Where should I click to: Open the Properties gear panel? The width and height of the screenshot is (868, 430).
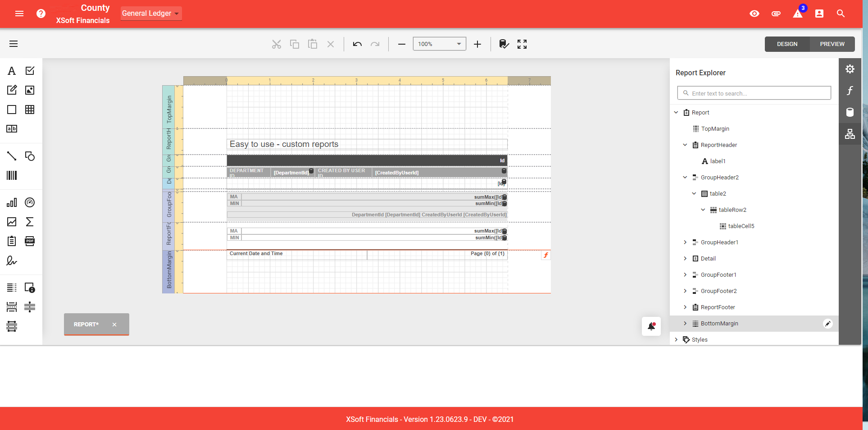(x=850, y=69)
